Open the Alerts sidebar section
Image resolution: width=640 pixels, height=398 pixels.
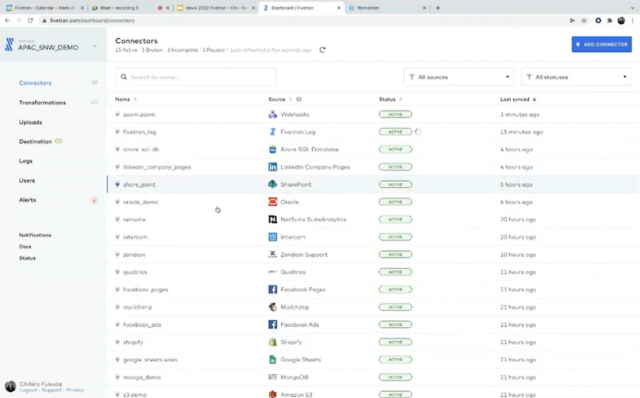tap(27, 200)
